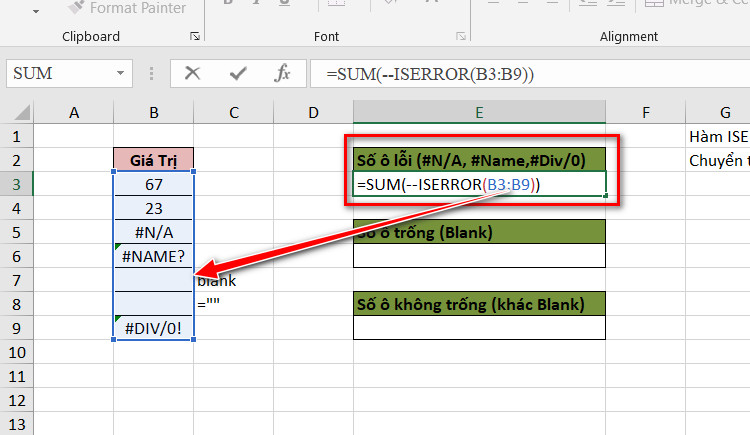Click cell E3 with SUM formula
750x435 pixels.
click(479, 184)
